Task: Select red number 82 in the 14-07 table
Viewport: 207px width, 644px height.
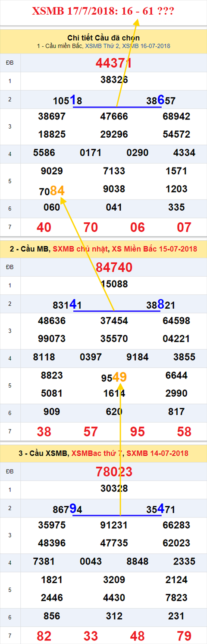Action: click(x=44, y=635)
